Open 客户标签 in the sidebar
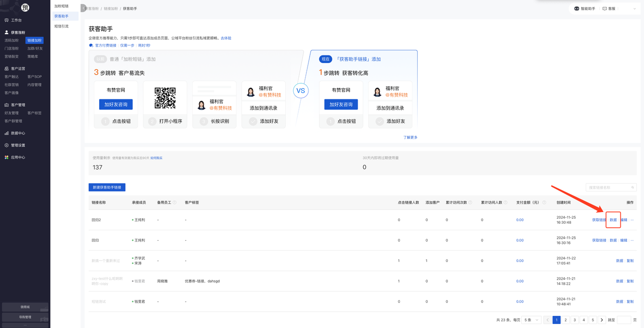 tap(35, 113)
